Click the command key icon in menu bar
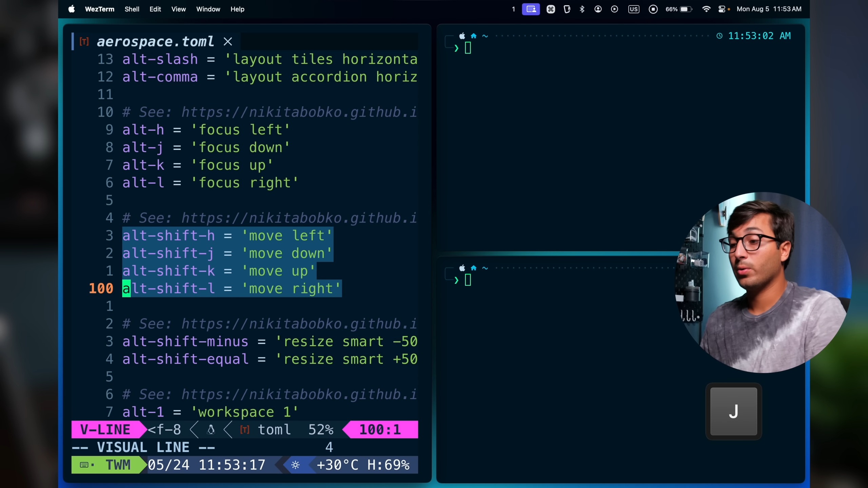868x488 pixels. [x=551, y=9]
